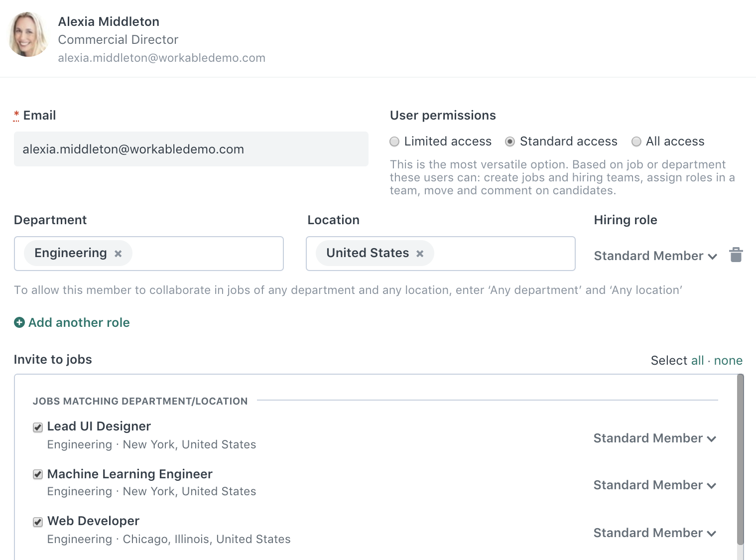Uncheck the Machine Learning Engineer job checkbox
This screenshot has width=756, height=560.
[38, 474]
